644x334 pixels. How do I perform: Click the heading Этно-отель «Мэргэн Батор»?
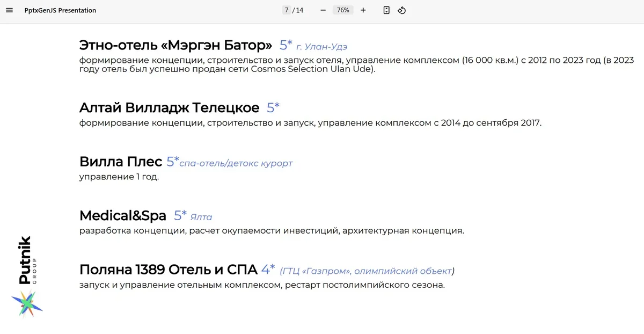175,45
